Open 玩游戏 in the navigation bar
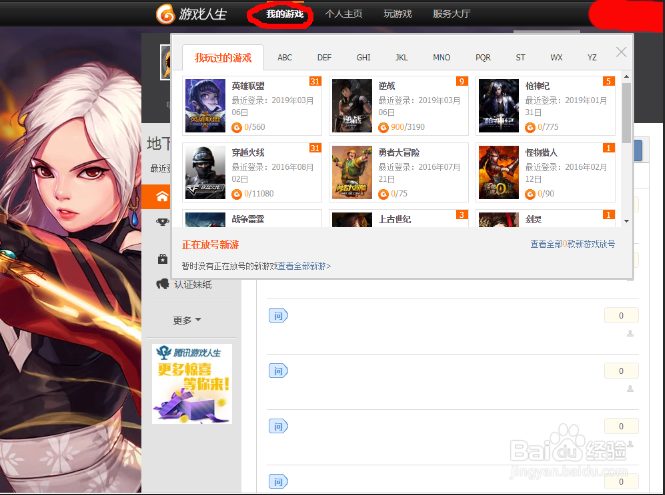665x495 pixels. pos(398,14)
